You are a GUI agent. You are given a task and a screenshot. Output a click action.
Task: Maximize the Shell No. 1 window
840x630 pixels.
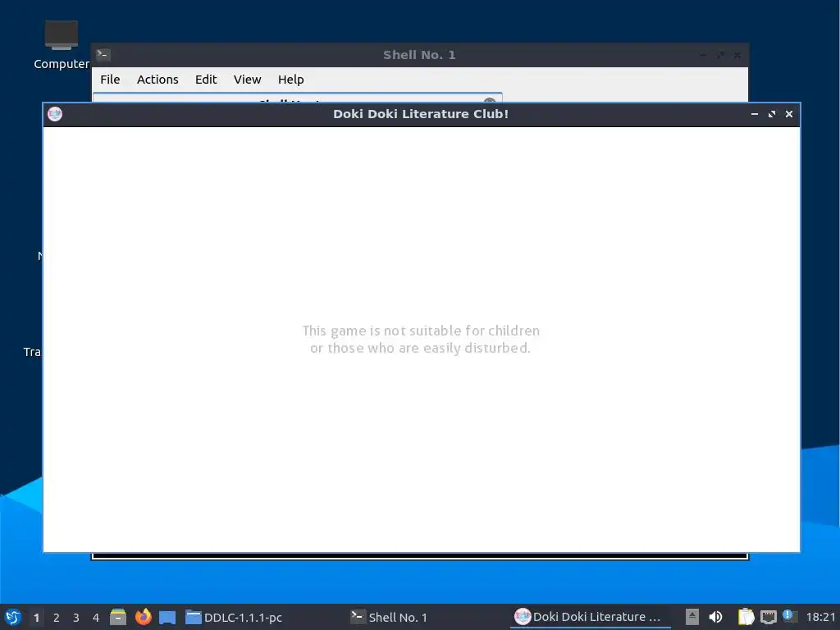pos(720,55)
